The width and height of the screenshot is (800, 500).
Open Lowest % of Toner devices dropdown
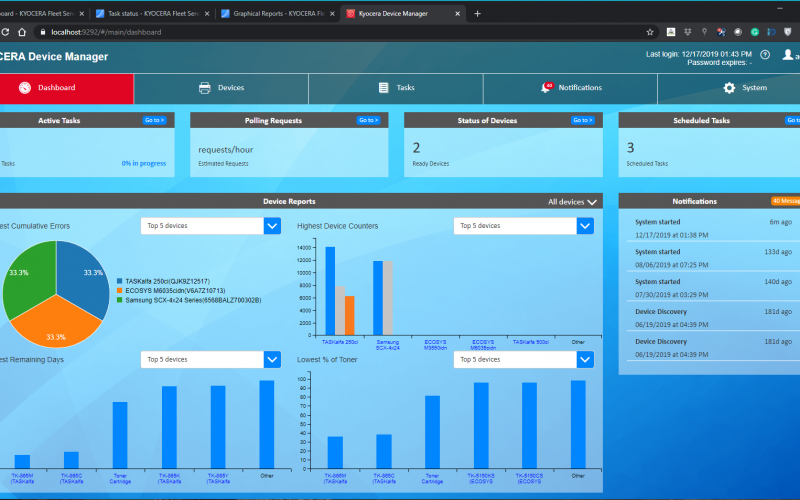[585, 359]
